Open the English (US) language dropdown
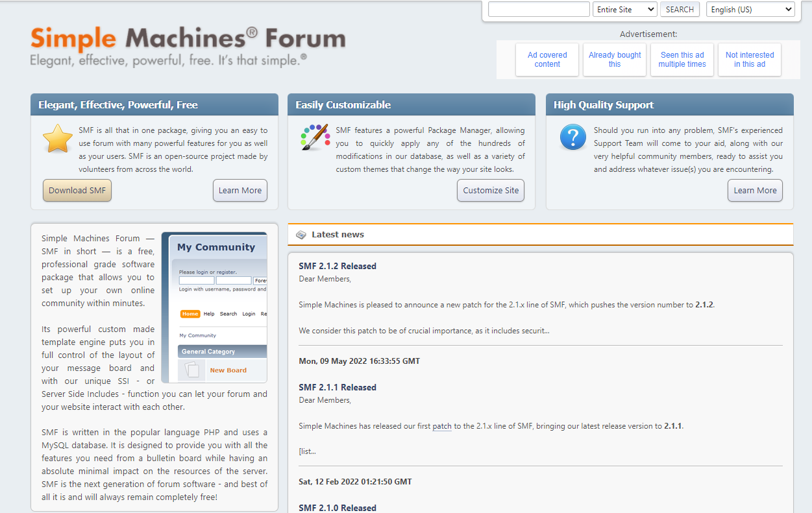This screenshot has height=513, width=812. (750, 10)
